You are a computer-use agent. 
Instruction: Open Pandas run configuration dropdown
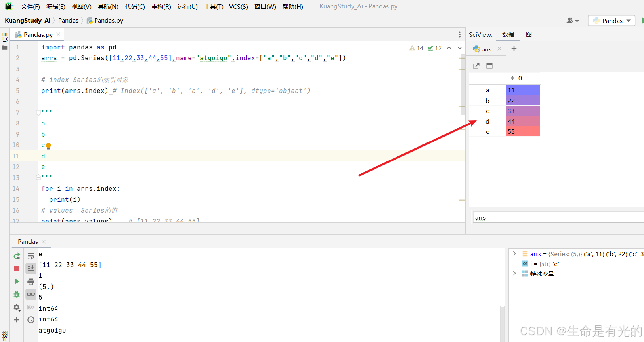(612, 21)
